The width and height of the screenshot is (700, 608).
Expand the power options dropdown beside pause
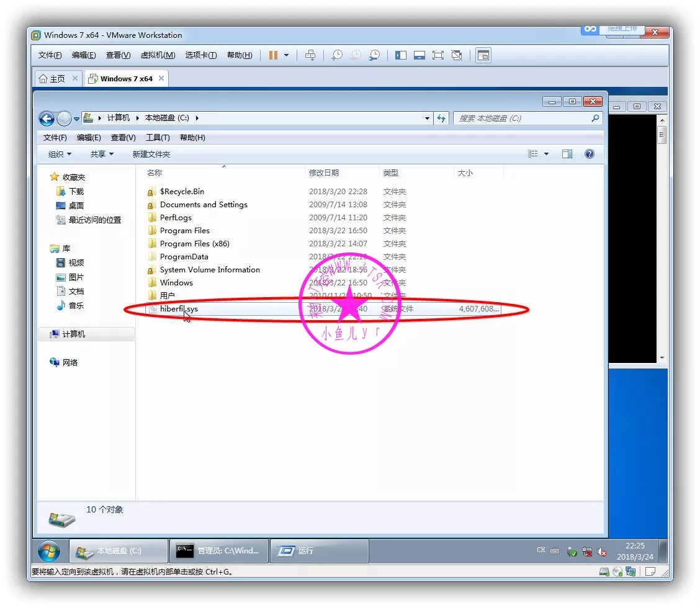(286, 55)
